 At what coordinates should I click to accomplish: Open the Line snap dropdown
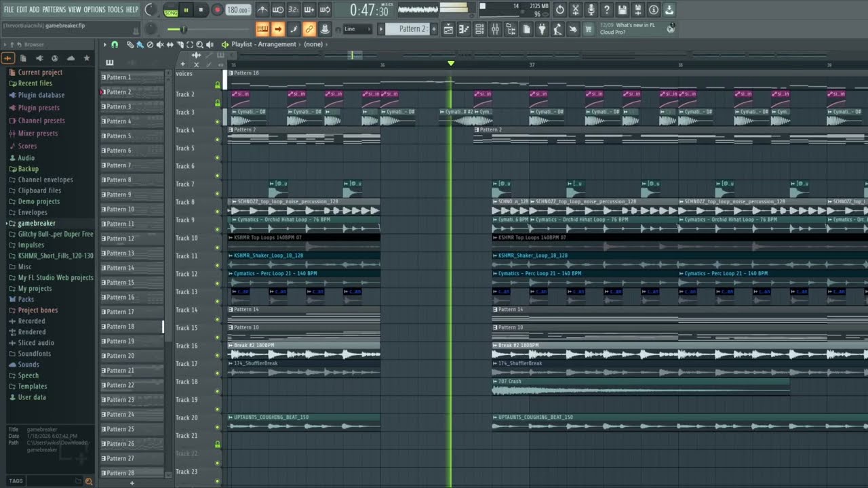coord(357,29)
